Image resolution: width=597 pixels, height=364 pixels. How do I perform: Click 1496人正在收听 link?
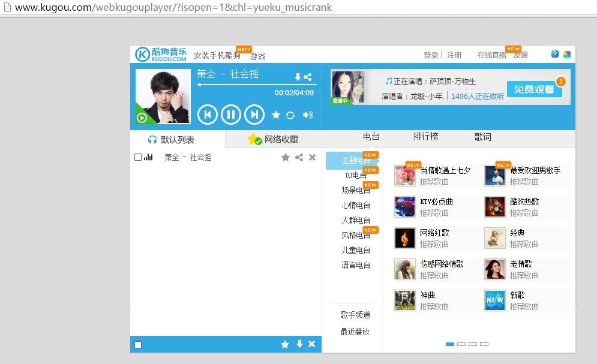478,96
